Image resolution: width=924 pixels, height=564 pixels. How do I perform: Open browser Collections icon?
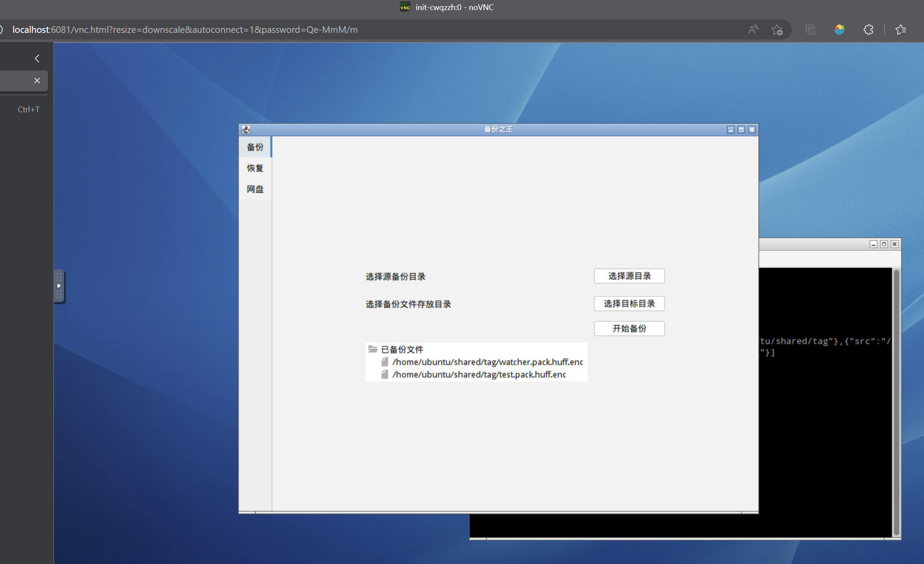[x=810, y=30]
